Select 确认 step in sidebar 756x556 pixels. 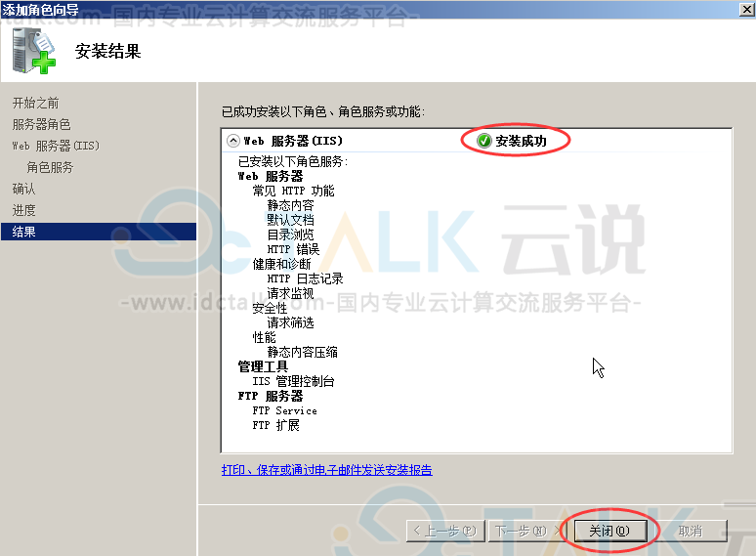(23, 189)
